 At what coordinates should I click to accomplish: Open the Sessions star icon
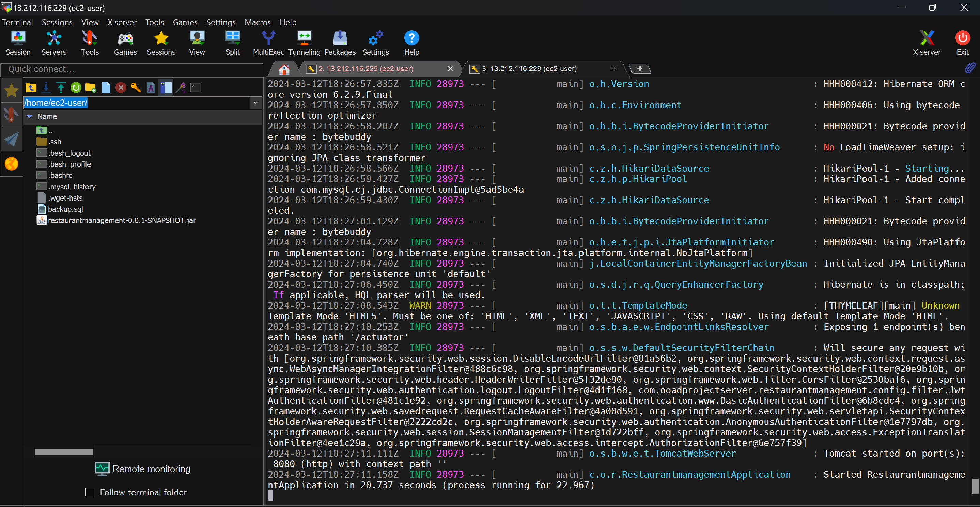tap(161, 43)
